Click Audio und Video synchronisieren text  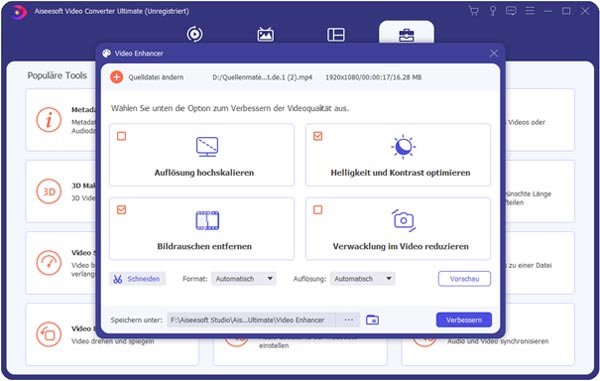tap(498, 341)
